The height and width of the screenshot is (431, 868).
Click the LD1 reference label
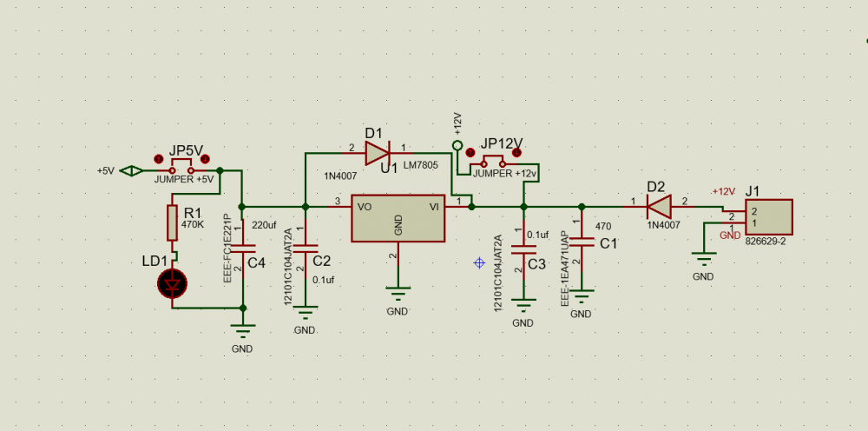155,261
